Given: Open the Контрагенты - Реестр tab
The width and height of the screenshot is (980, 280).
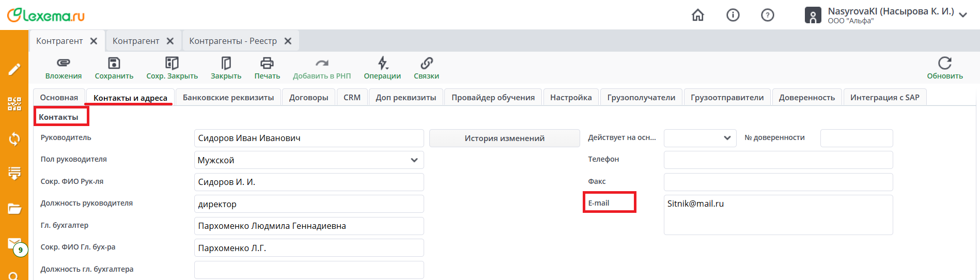Looking at the screenshot, I should pos(233,41).
